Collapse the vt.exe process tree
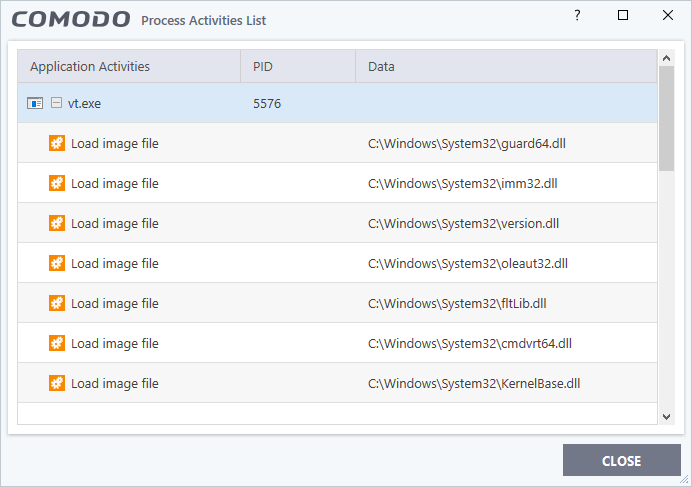Screen dimensions: 692x487 pyautogui.click(x=56, y=103)
